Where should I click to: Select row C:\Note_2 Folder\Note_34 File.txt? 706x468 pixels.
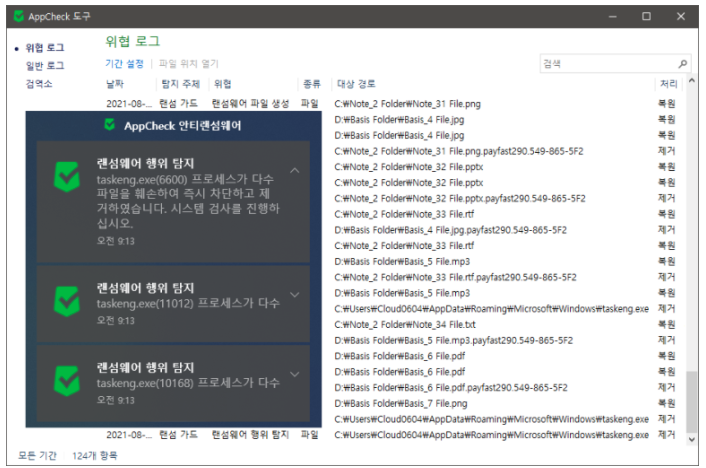[405, 325]
